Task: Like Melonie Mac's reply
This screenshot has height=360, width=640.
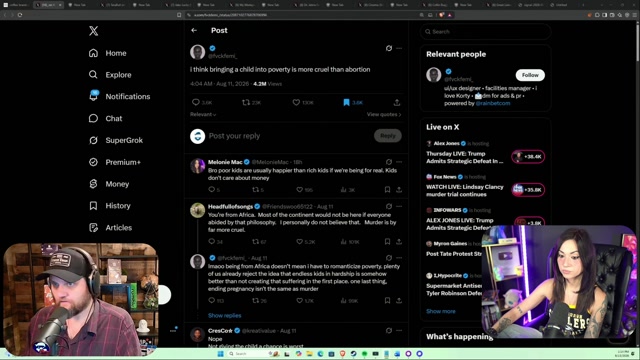Action: pyautogui.click(x=300, y=189)
